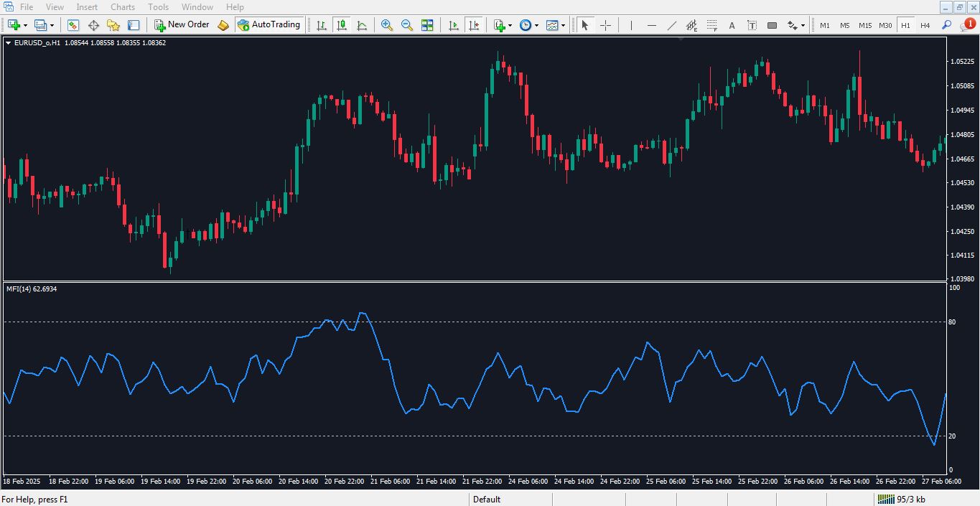Draw a trendline with the toolbar tool
The height and width of the screenshot is (506, 980).
point(672,25)
